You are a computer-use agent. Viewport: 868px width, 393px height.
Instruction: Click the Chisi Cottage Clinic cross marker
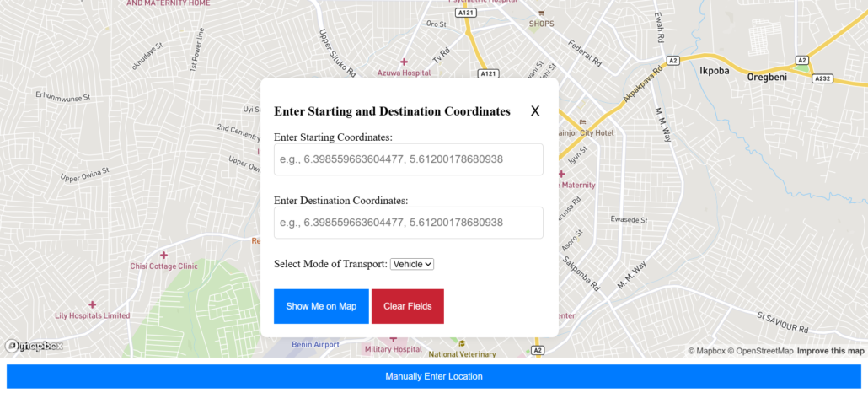[163, 256]
